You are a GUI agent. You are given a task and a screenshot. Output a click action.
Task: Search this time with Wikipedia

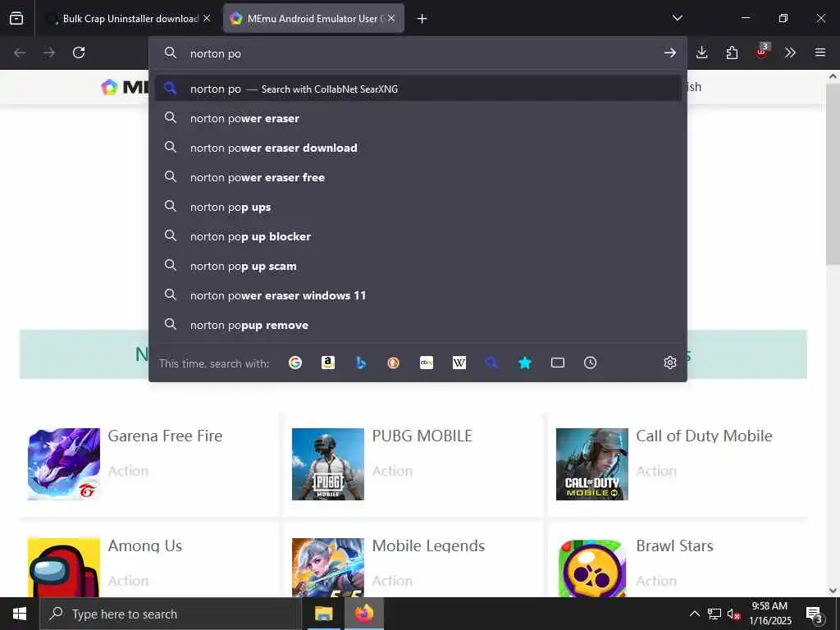[x=459, y=363]
